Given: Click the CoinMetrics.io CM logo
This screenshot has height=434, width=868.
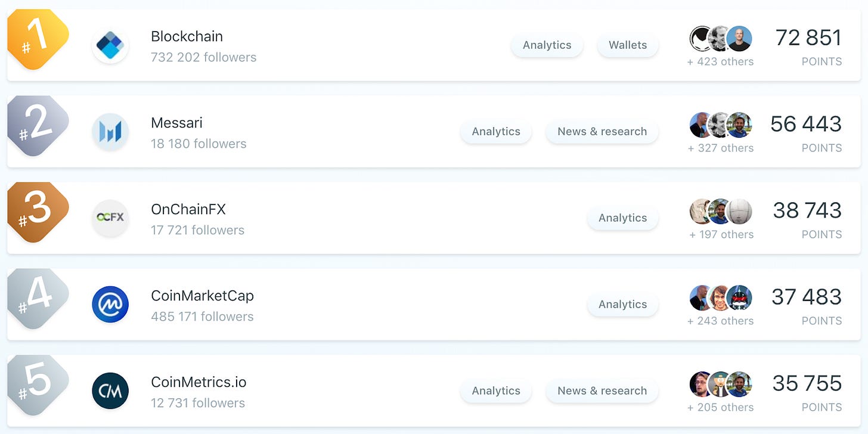Looking at the screenshot, I should [x=110, y=391].
